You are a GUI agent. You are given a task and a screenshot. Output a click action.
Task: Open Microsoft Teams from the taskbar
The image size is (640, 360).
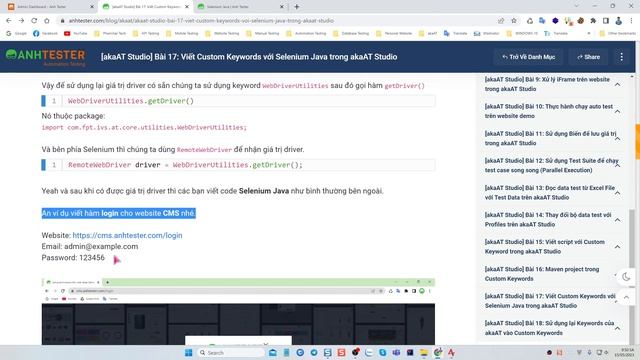click(x=396, y=353)
